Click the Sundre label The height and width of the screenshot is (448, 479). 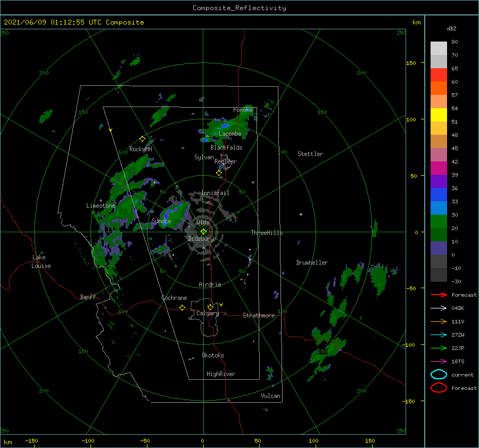click(x=161, y=221)
